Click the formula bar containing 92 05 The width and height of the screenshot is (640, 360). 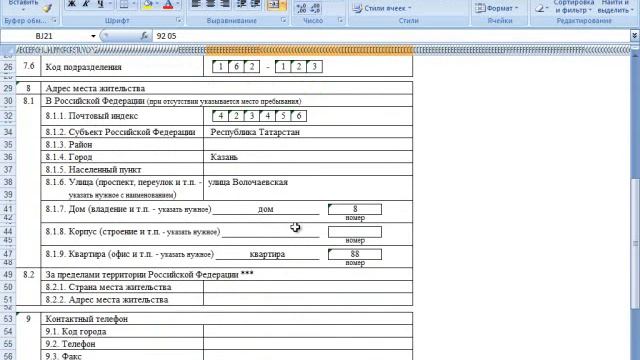click(x=391, y=36)
